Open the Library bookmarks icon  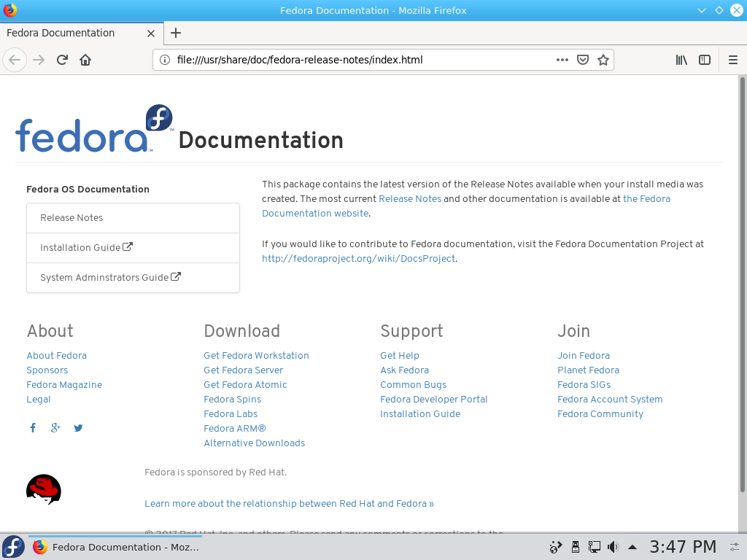[681, 60]
